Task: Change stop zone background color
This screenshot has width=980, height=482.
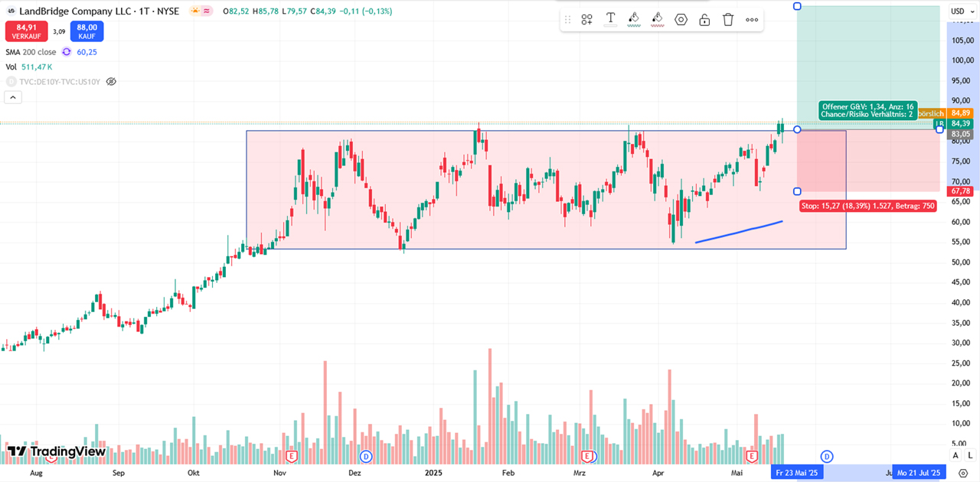Action: (657, 19)
